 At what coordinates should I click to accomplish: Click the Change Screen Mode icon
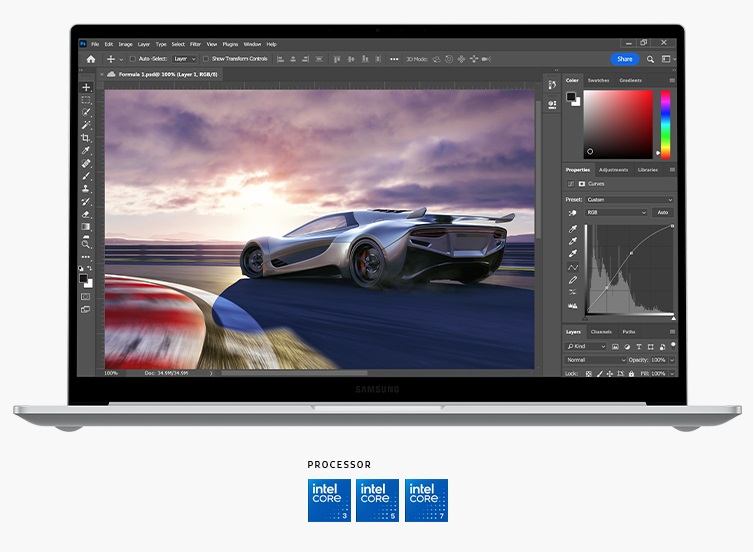[x=85, y=309]
